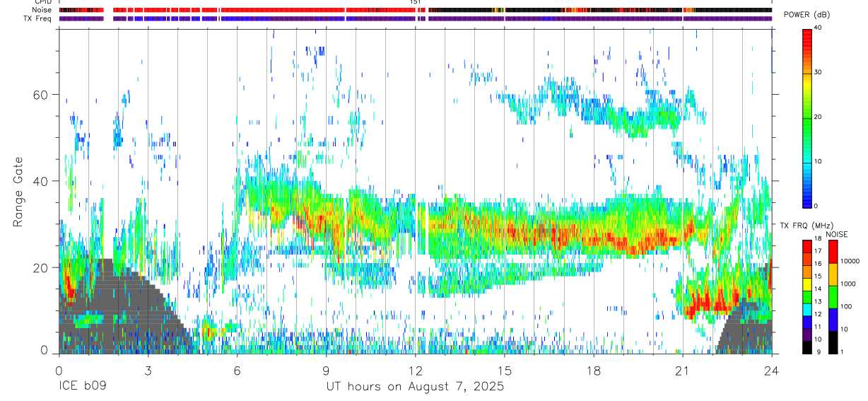Click the '20' tick on the power scale
868x401 pixels.
click(x=819, y=117)
